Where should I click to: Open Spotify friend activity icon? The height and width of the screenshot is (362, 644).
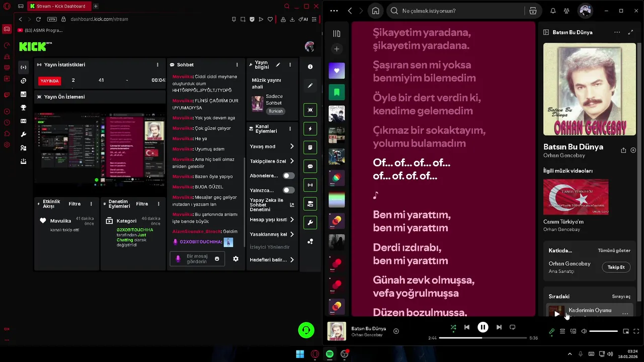[x=567, y=11]
